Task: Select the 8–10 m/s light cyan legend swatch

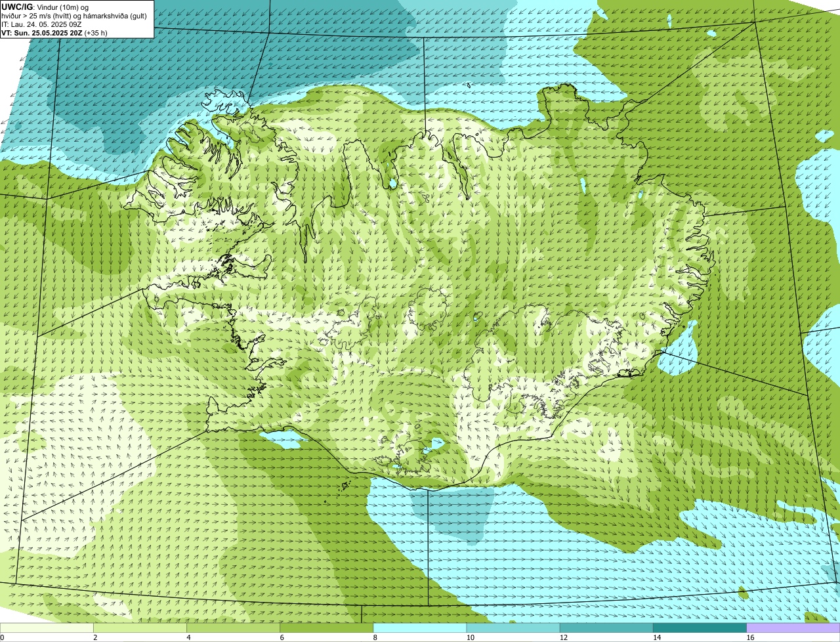Action: click(x=420, y=628)
